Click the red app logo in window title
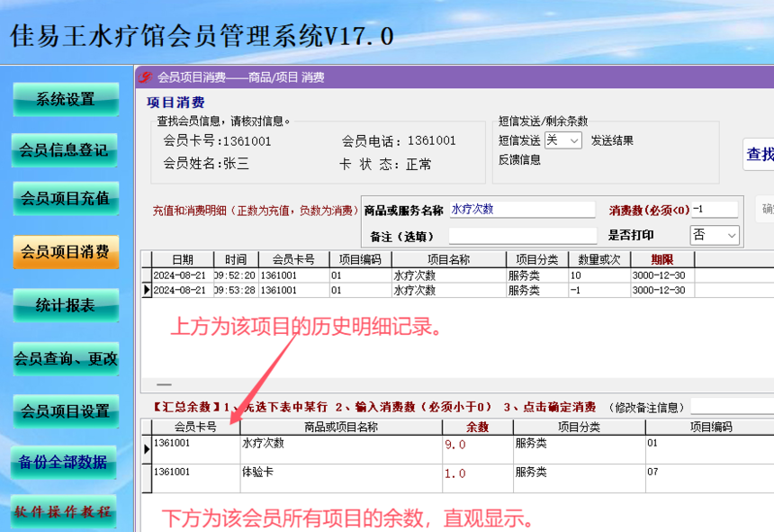 (145, 77)
